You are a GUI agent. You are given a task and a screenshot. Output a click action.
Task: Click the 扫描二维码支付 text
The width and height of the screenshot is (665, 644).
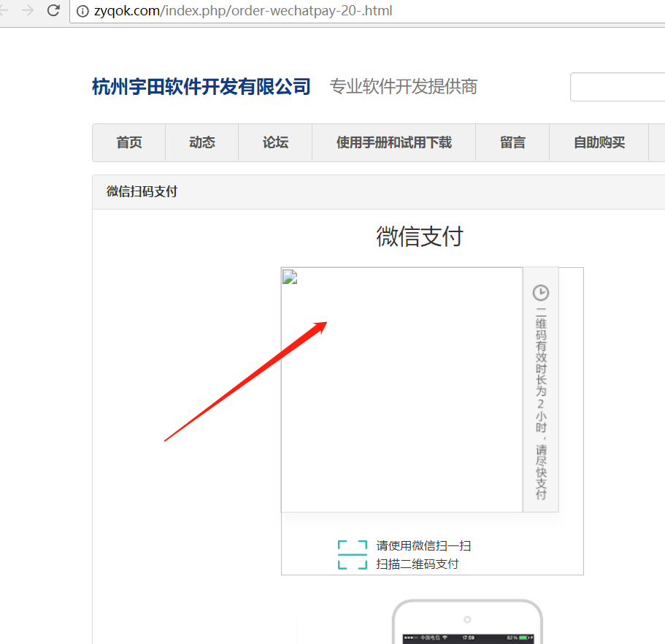pos(418,564)
